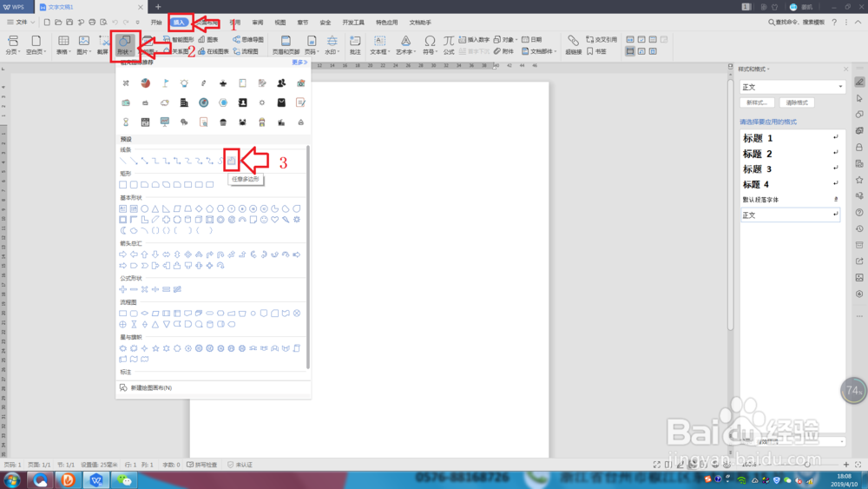Click the 插入数字 insert number tool
Screen dimensions: 868x489
click(474, 39)
